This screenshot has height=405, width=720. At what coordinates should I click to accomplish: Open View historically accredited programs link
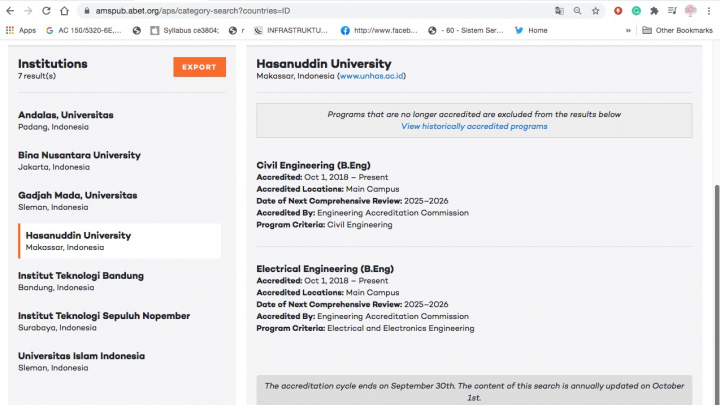point(474,127)
